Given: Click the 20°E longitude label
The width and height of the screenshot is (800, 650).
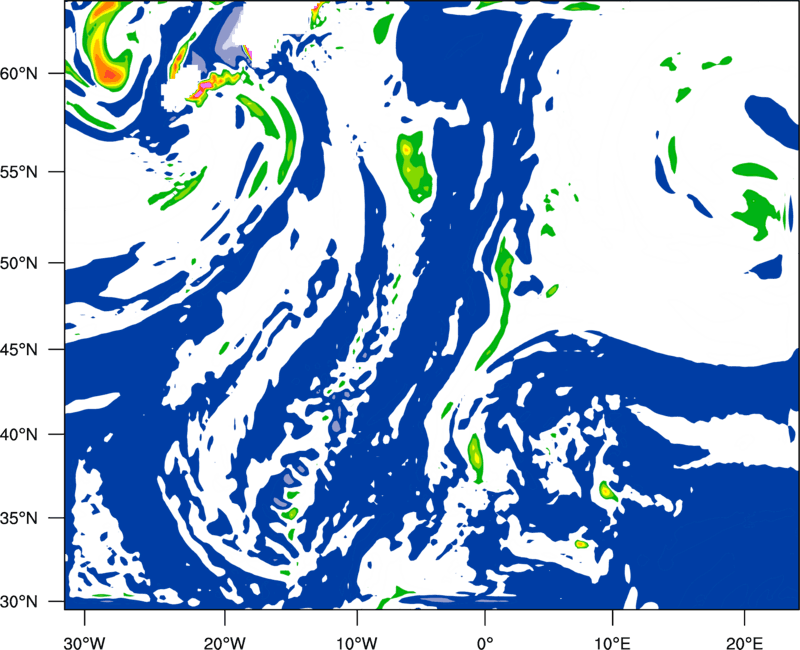Looking at the screenshot, I should (744, 643).
